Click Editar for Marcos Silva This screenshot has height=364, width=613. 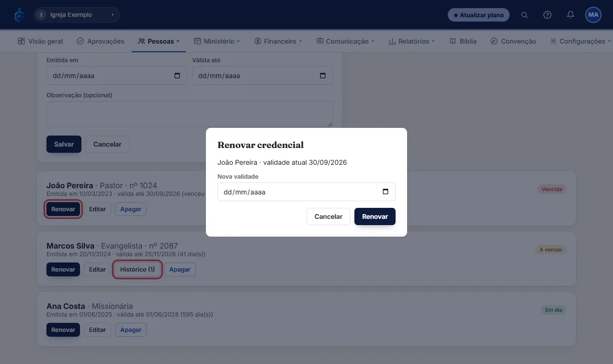coord(97,270)
